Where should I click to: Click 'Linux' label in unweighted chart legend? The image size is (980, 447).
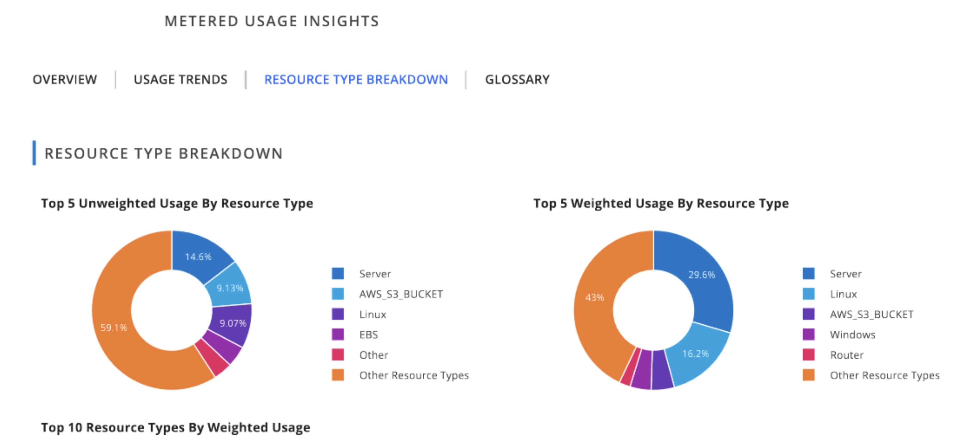click(373, 314)
